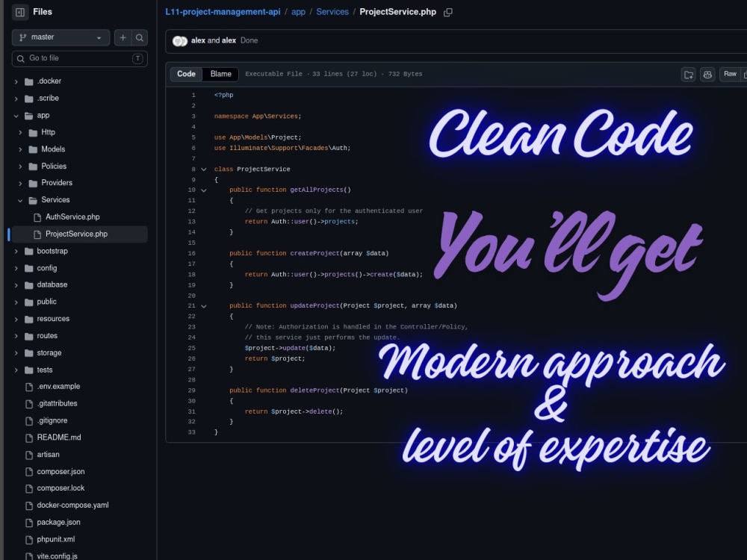Open artisan file
The image size is (747, 560).
tap(48, 454)
